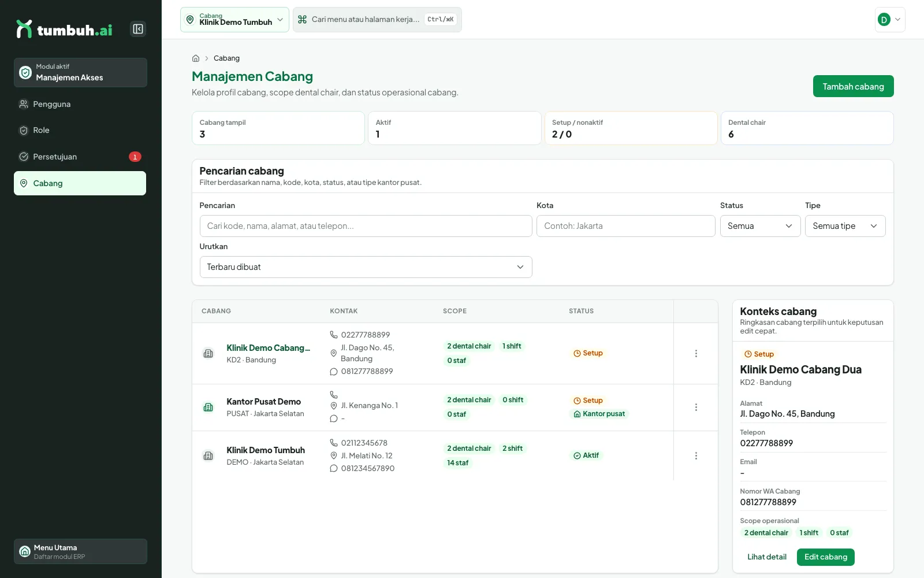Viewport: 924px width, 578px height.
Task: Click location pin icon beside Jl. Melati No. 12
Action: pos(334,455)
